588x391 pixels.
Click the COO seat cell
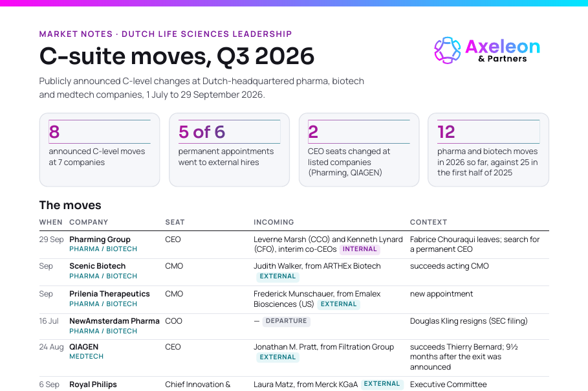(x=173, y=321)
